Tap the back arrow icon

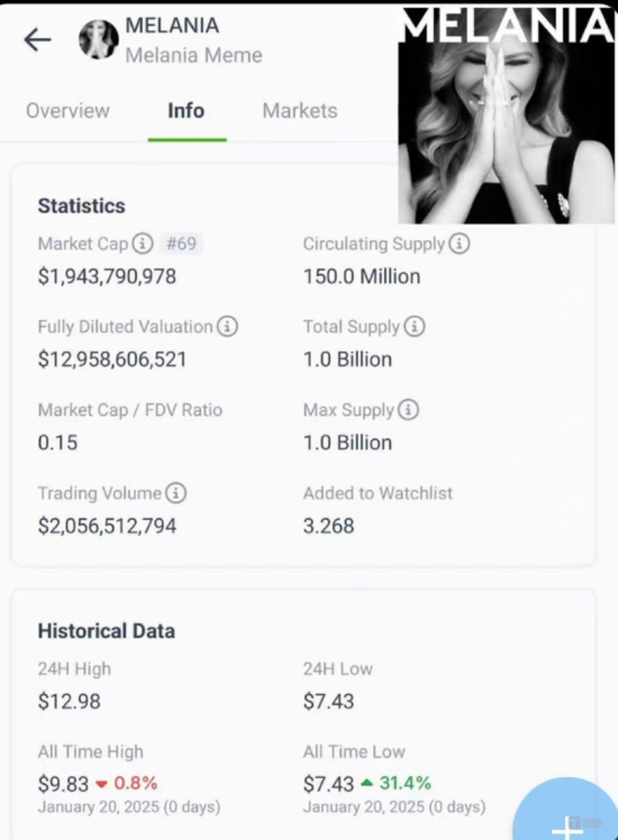click(38, 40)
